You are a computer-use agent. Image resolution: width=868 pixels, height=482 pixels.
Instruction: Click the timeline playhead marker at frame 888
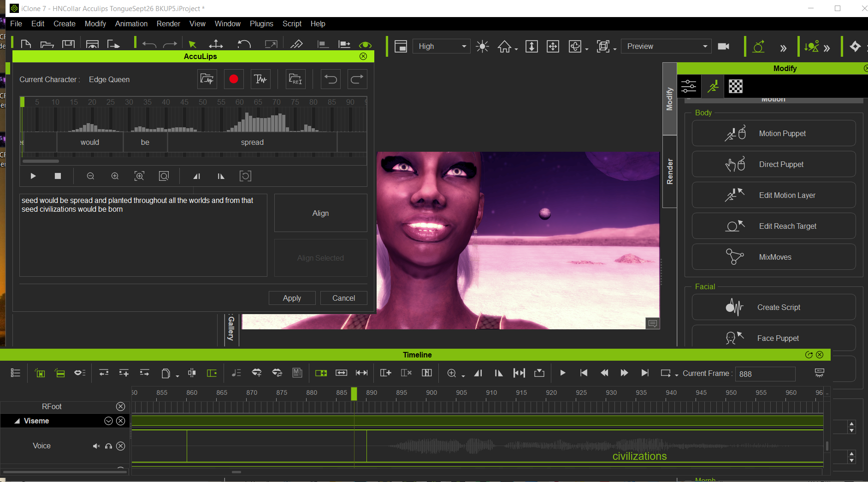(354, 393)
